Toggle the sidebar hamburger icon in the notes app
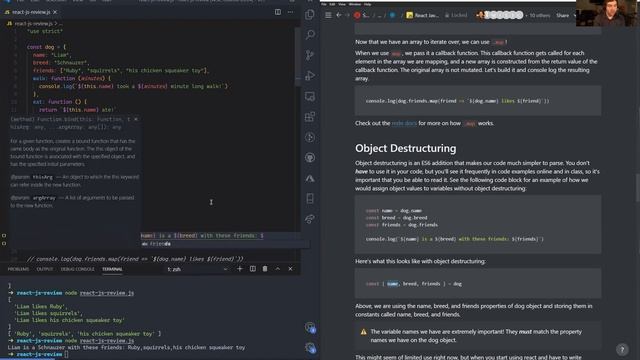This screenshot has width=640, height=360. point(328,16)
